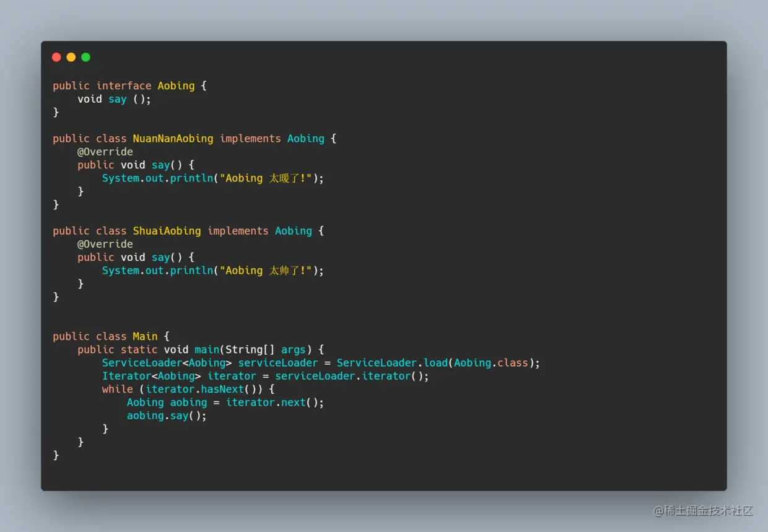Click the Aobing interface name

pos(176,86)
